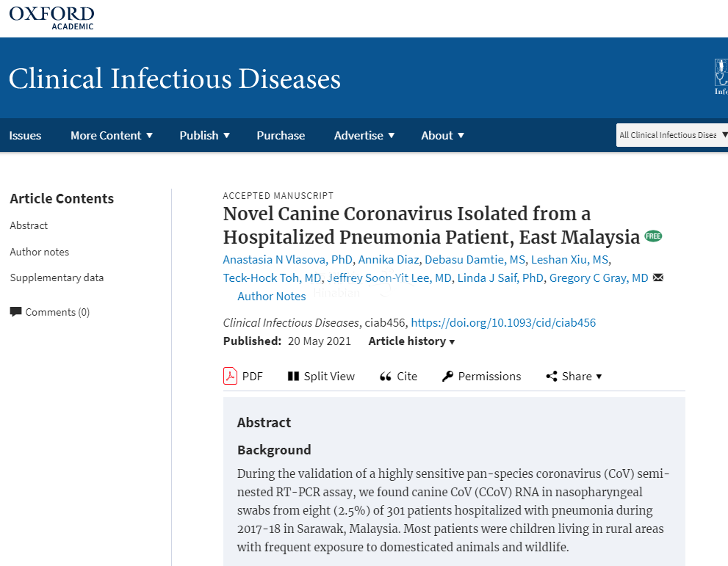Click the PDF document icon
The image size is (728, 566).
pyautogui.click(x=230, y=376)
